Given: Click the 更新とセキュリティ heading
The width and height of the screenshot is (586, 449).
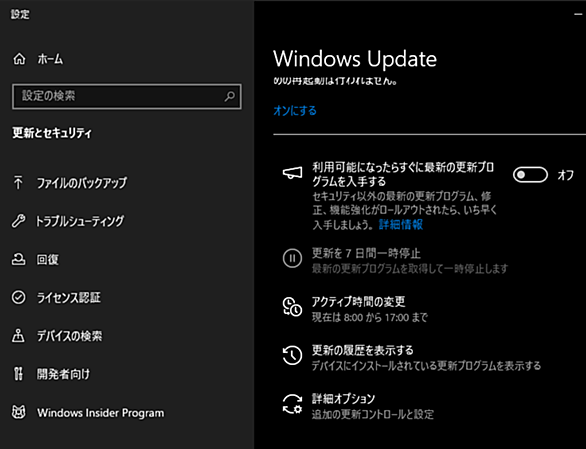Looking at the screenshot, I should click(52, 133).
